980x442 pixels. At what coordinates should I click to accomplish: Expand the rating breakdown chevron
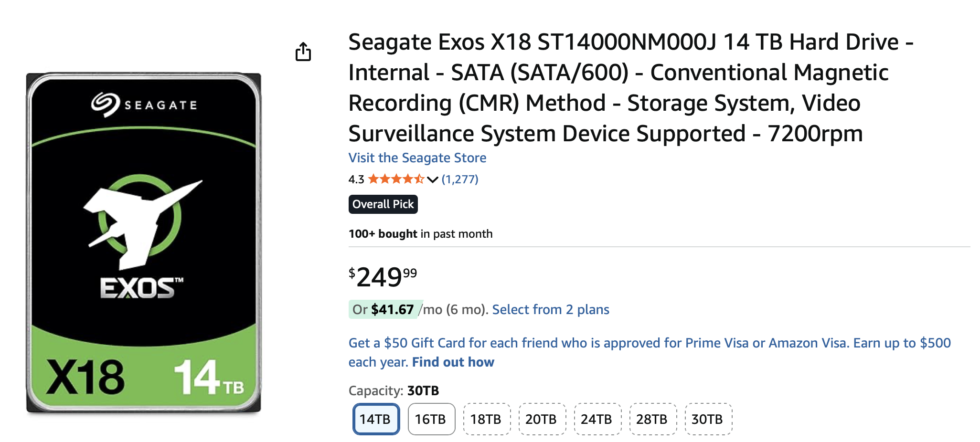tap(433, 180)
